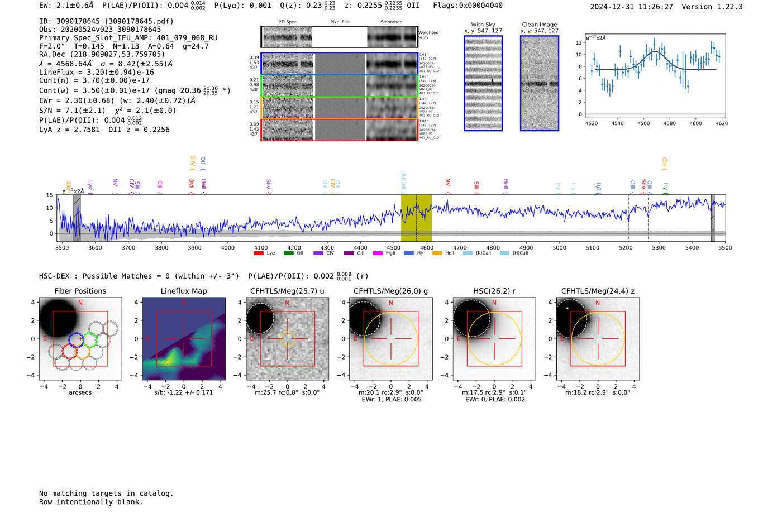Click the hatched gray band near 3540 Å

pyautogui.click(x=77, y=218)
